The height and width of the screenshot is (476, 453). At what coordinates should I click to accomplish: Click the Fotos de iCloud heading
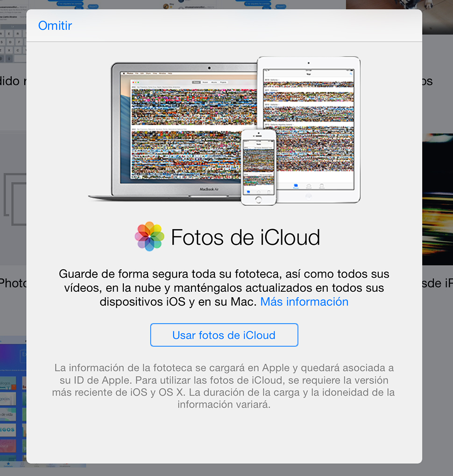(246, 237)
